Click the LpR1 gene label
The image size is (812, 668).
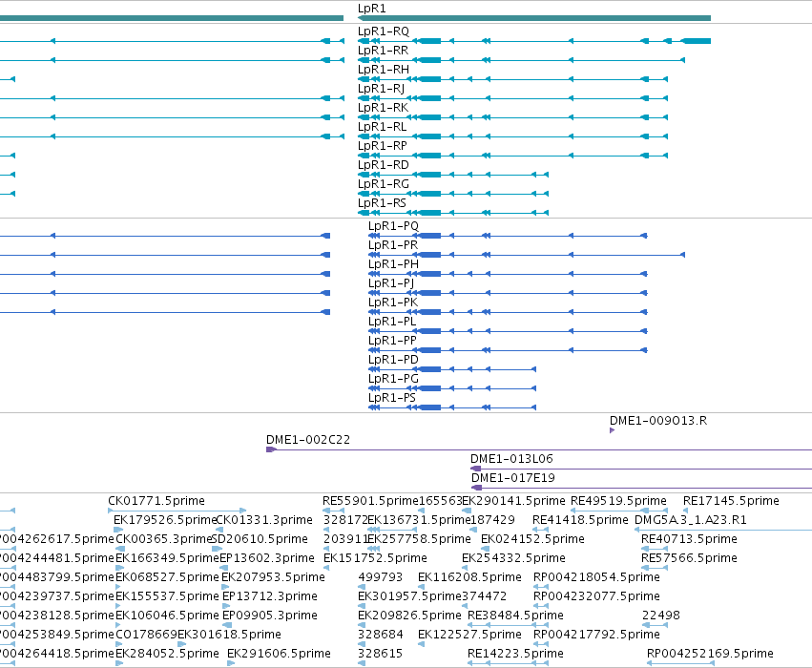(371, 9)
